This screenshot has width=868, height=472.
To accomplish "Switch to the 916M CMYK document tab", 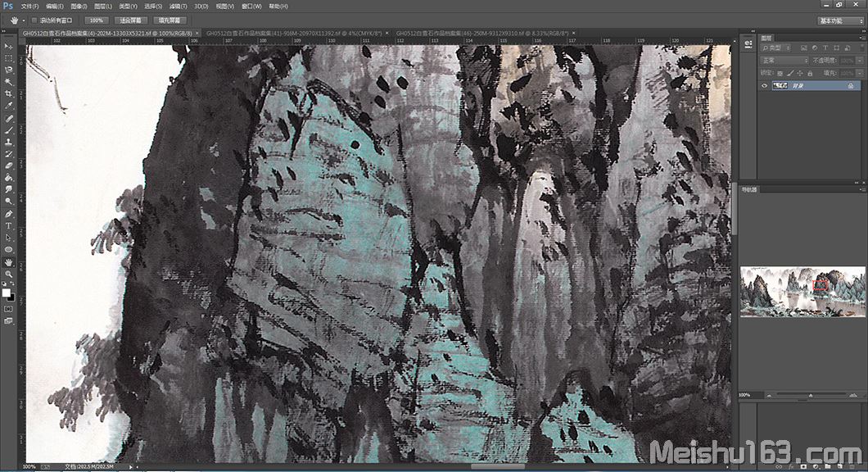I will (x=293, y=34).
